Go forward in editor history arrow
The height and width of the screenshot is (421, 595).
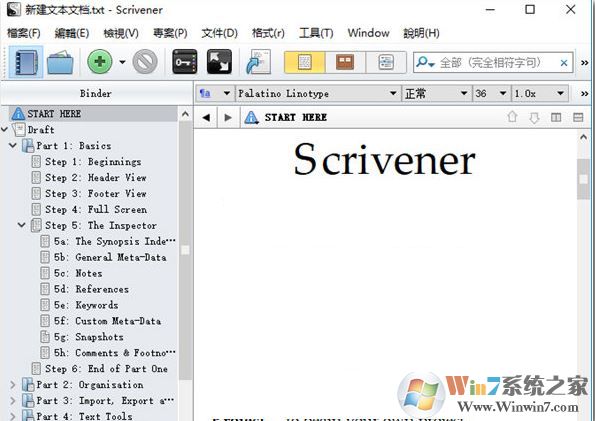coord(228,118)
